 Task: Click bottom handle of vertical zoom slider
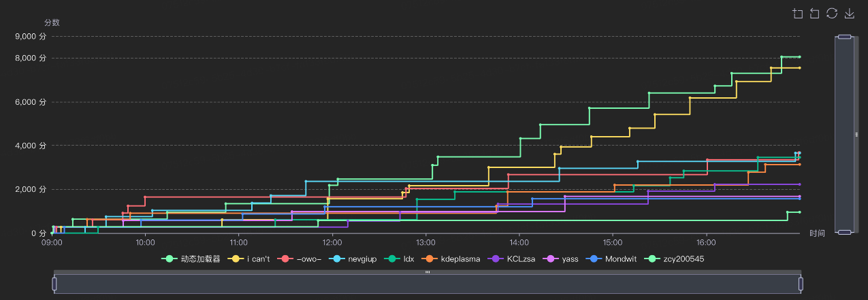pos(845,233)
